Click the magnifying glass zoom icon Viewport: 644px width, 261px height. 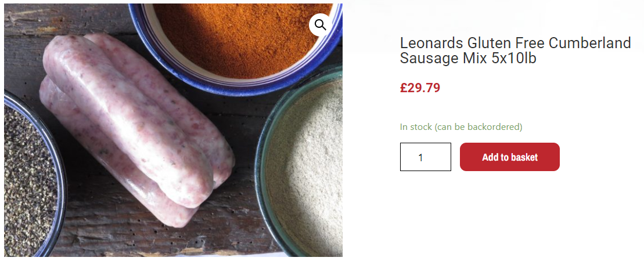click(x=320, y=24)
